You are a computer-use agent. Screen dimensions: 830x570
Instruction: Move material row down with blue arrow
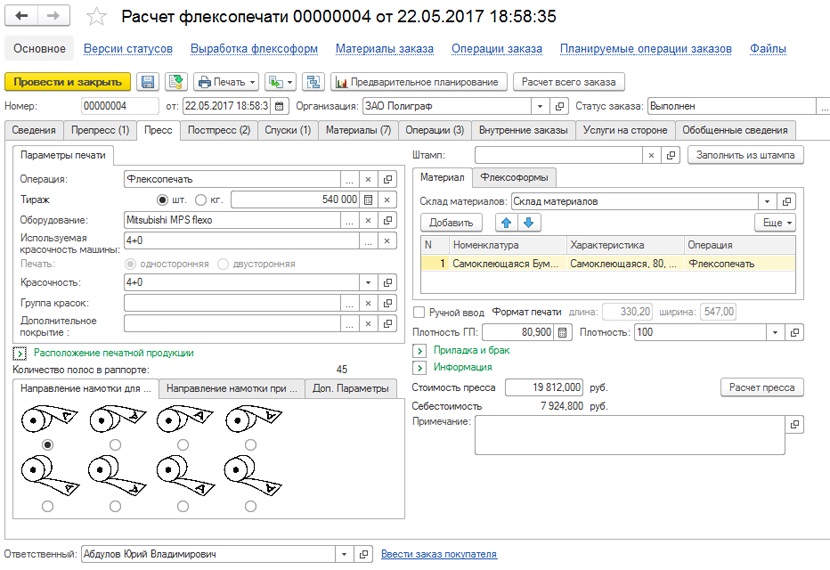[528, 223]
